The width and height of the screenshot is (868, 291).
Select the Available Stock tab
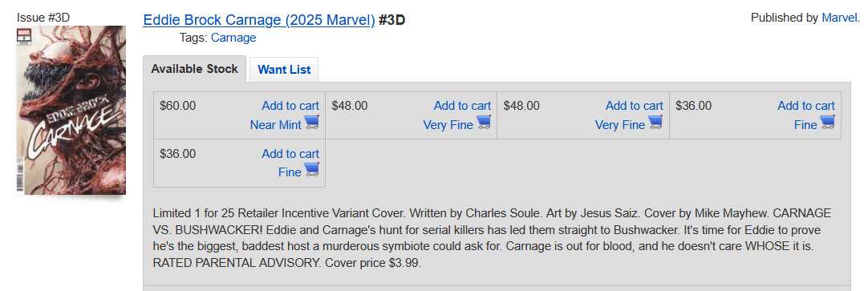tap(194, 69)
